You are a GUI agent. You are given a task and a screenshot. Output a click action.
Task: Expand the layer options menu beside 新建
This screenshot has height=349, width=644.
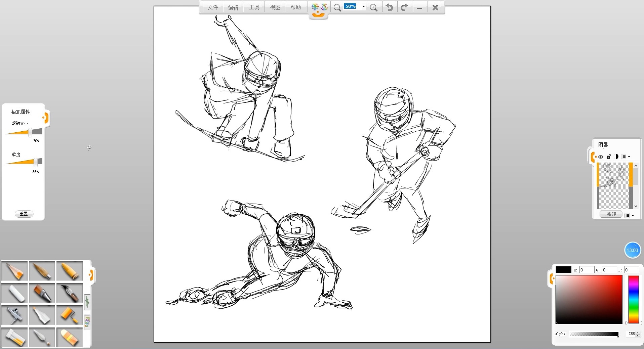point(629,215)
